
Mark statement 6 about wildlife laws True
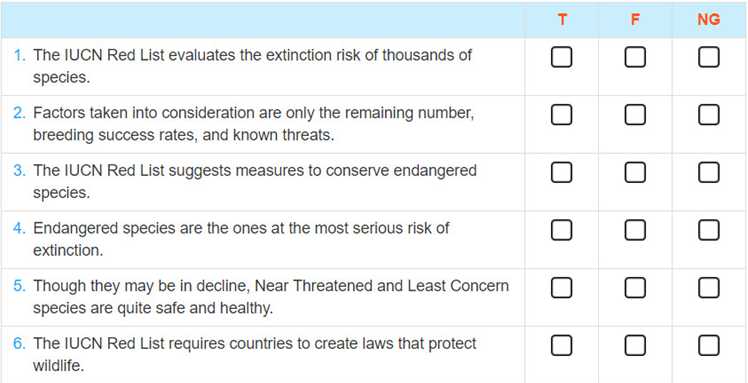click(x=561, y=346)
